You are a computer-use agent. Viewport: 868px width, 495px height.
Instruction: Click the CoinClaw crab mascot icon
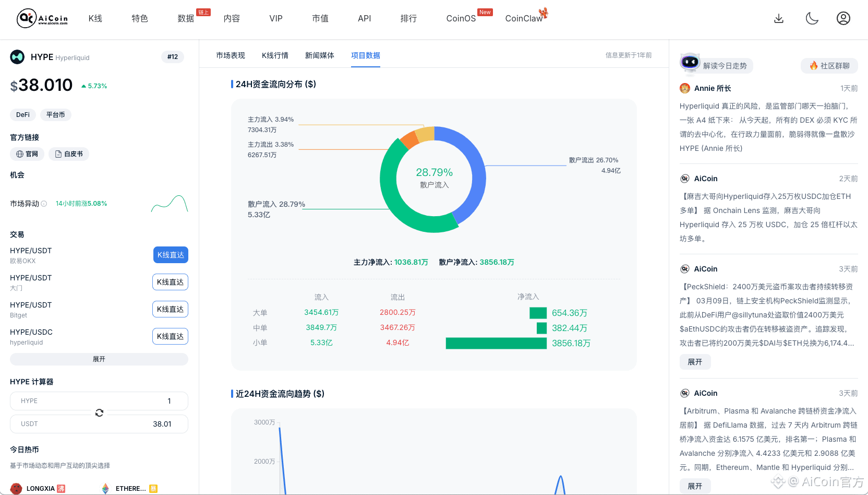click(544, 14)
